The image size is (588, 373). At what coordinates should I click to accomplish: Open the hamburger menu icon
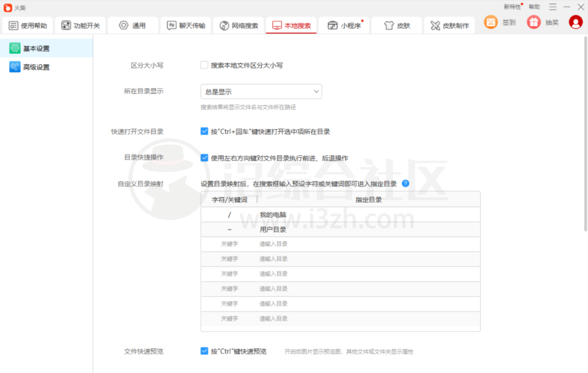(x=553, y=7)
